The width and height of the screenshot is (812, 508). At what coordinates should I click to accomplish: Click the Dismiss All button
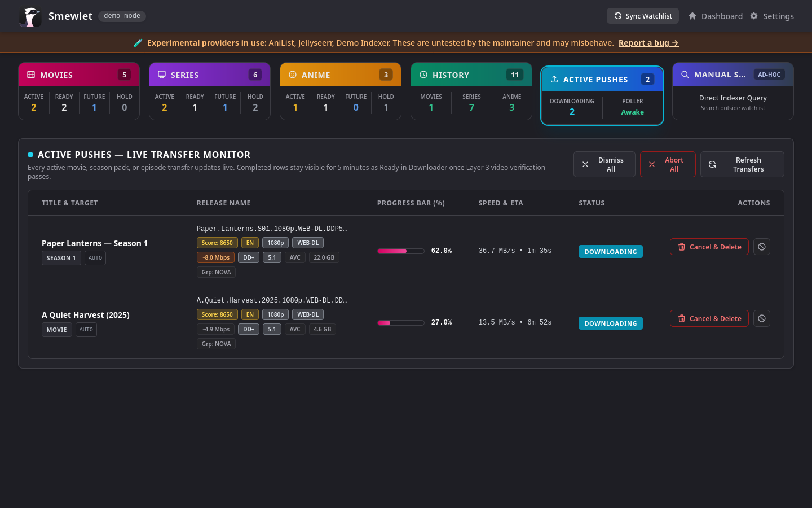click(x=604, y=164)
